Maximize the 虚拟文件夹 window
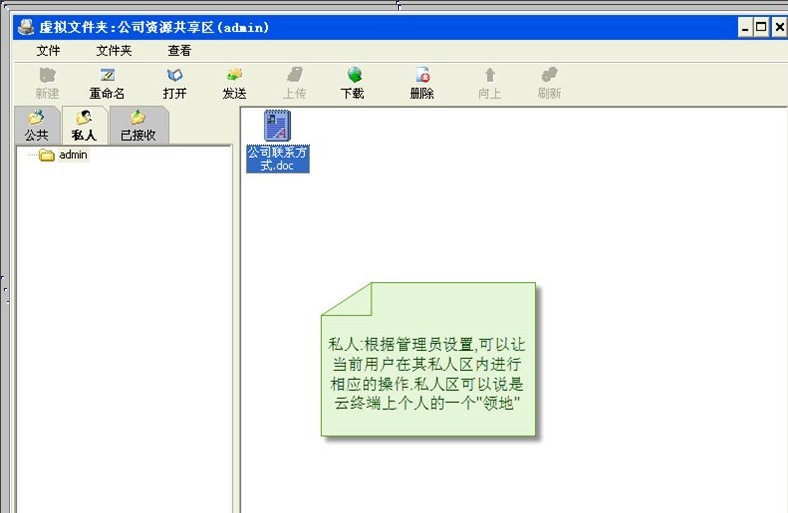Screen dimensions: 788x513 (761, 27)
